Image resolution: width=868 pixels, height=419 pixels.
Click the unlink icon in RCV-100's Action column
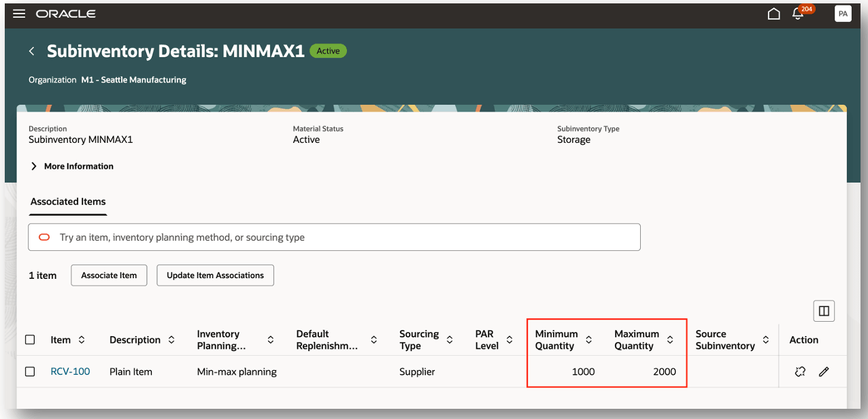coord(799,371)
